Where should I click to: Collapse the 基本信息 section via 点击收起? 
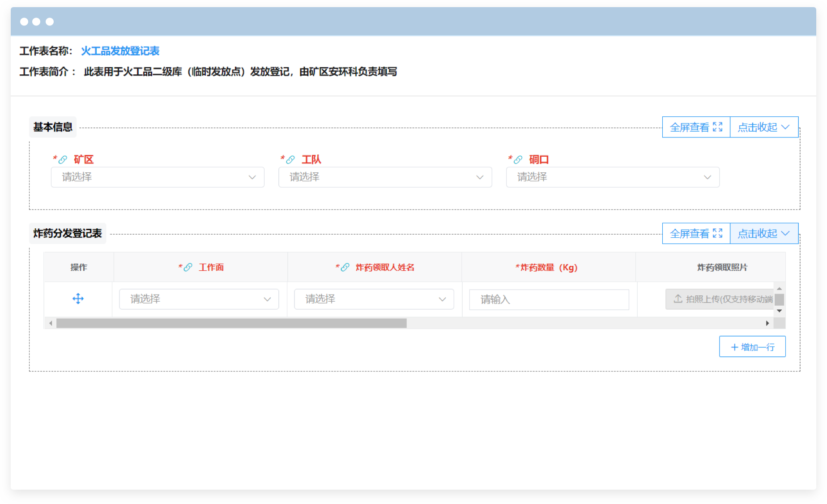763,127
